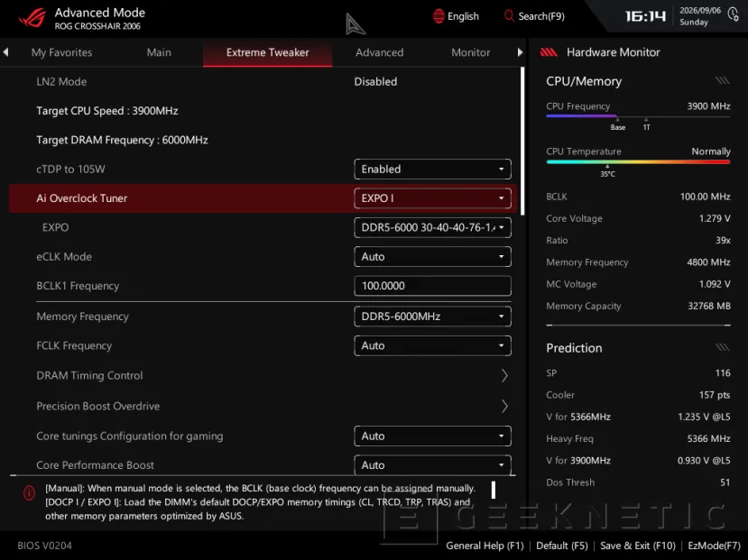This screenshot has height=560, width=748.
Task: Click the 2026/09/06 Sunday date
Action: click(700, 16)
